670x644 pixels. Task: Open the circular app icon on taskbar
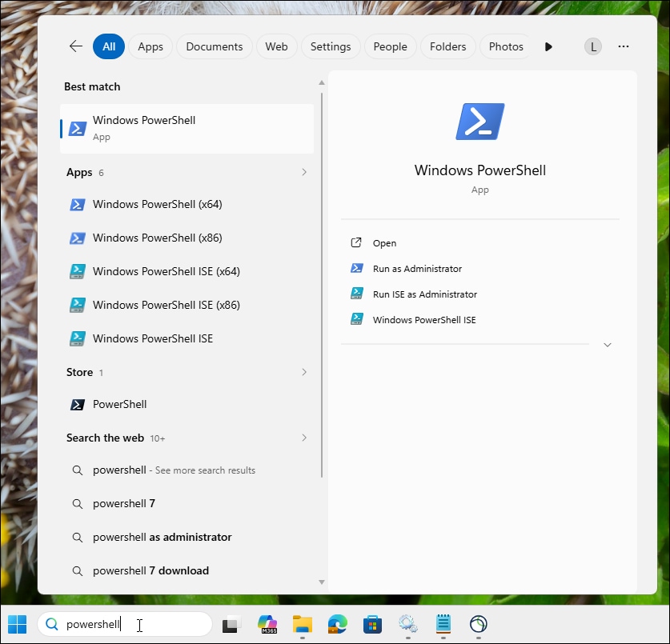479,624
